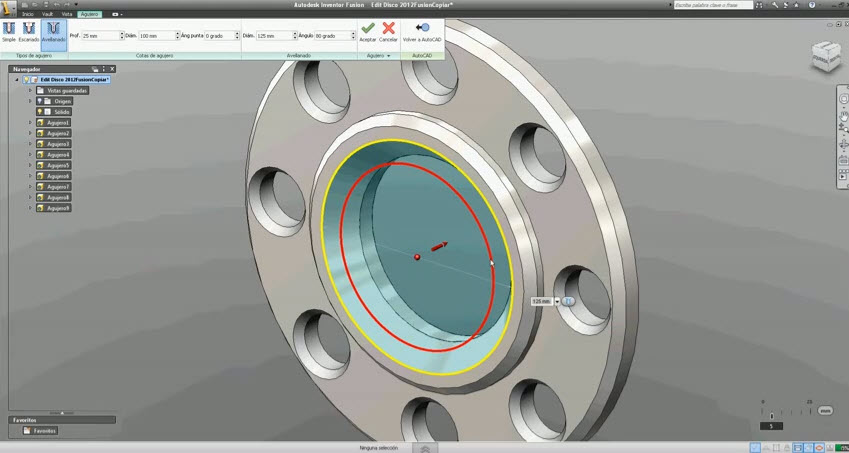This screenshot has height=453, width=849.
Task: Click Avellanado Diám. 125 mm field
Action: point(275,36)
